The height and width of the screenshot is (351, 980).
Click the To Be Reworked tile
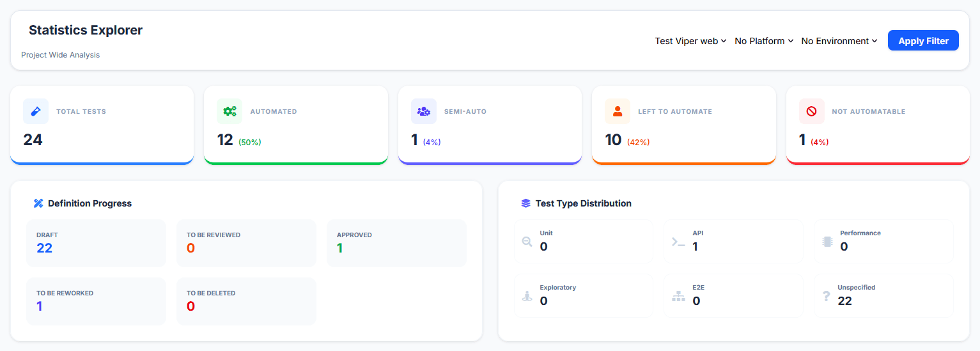(96, 301)
